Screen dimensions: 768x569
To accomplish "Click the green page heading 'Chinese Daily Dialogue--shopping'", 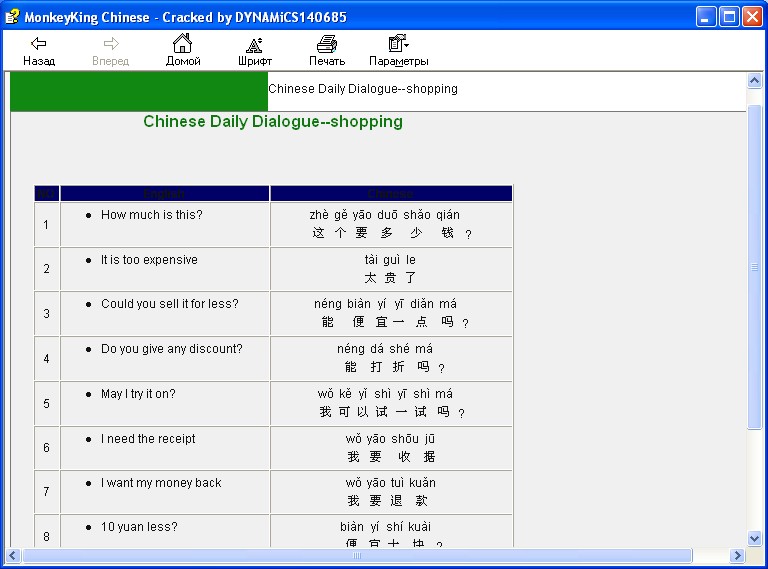I will click(273, 121).
